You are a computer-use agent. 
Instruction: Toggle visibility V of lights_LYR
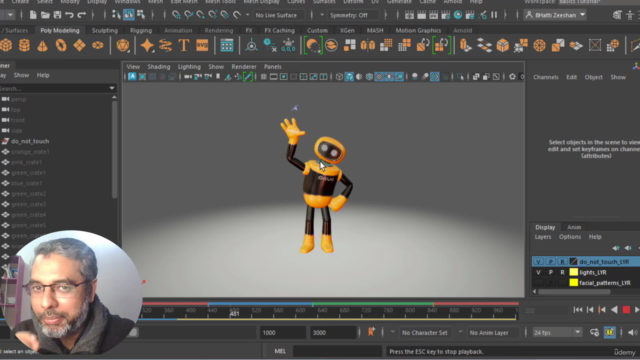pos(538,272)
